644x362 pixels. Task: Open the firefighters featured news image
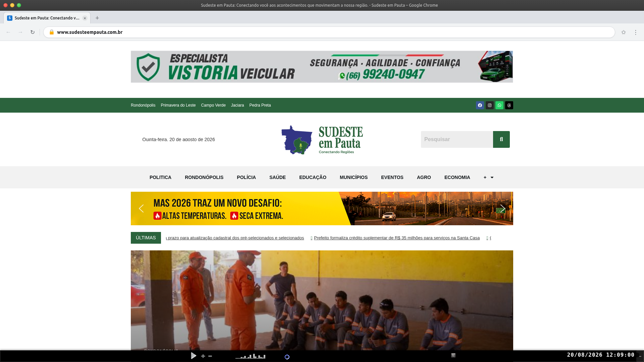(322, 300)
